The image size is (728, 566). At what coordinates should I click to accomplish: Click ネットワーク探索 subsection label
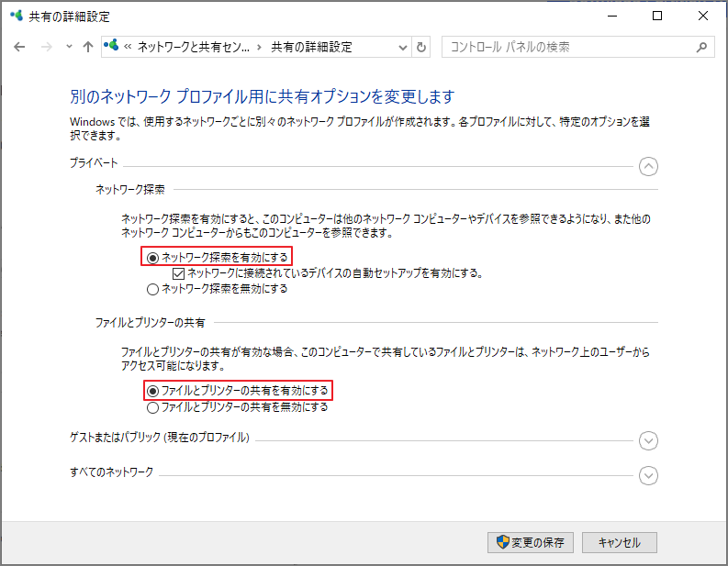[130, 189]
